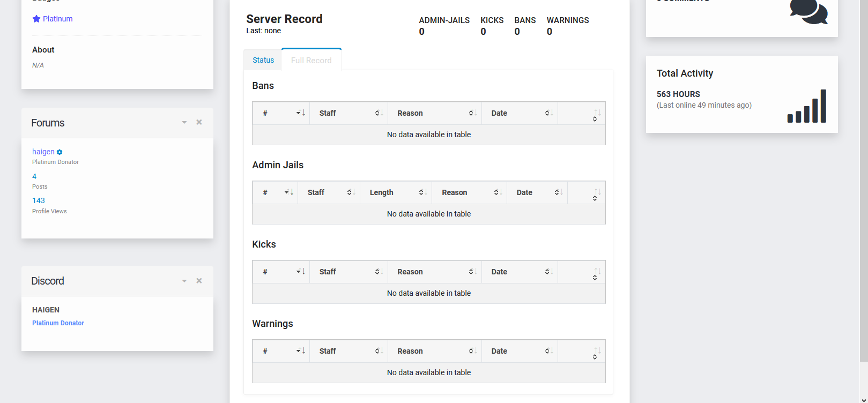The width and height of the screenshot is (868, 403).
Task: Sort Warnings table by Staff column
Action: pos(348,351)
